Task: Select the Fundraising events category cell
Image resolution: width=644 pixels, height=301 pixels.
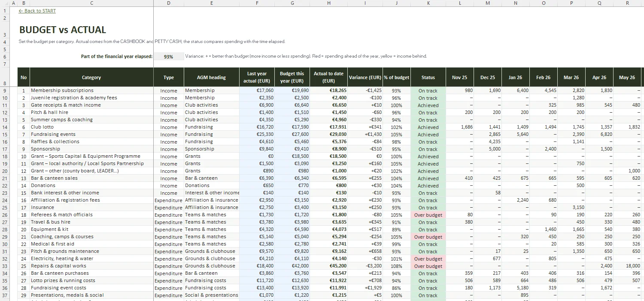Action: (x=91, y=134)
